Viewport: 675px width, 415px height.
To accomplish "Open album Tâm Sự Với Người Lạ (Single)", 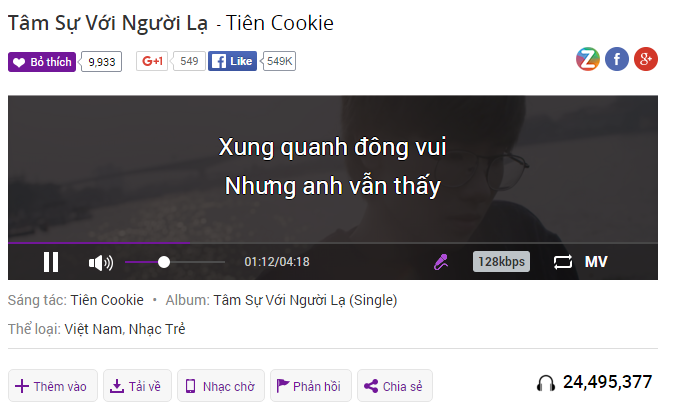I will click(305, 300).
